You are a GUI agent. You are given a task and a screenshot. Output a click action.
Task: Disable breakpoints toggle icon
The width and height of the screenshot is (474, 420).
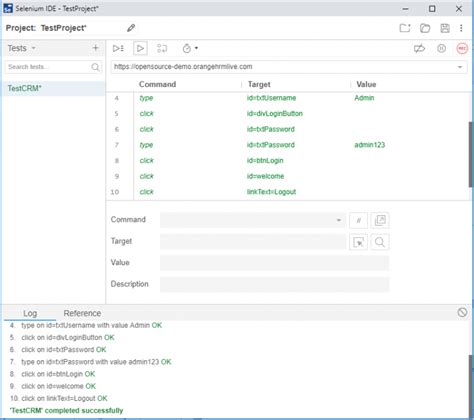coord(419,48)
